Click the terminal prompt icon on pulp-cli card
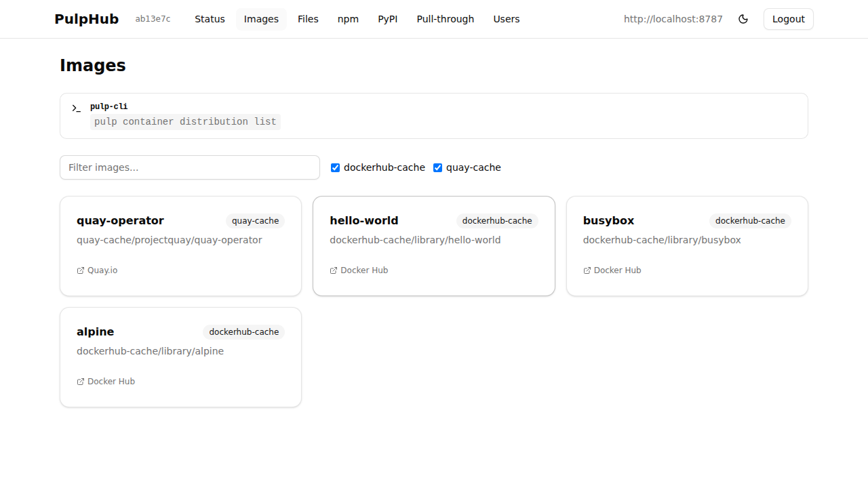Viewport: 868px width, 488px height. pyautogui.click(x=75, y=108)
